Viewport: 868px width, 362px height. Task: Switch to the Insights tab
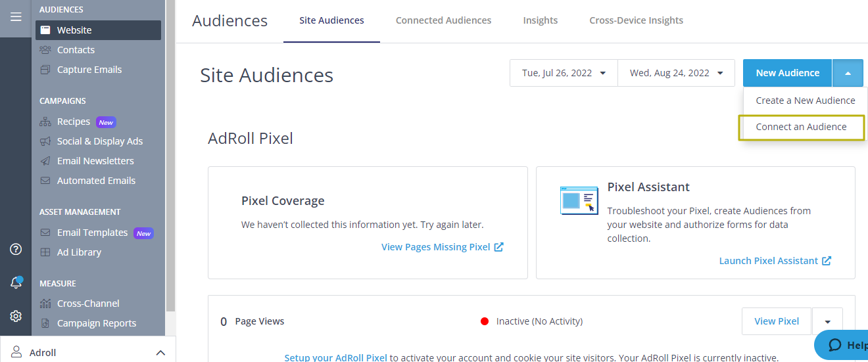click(541, 20)
